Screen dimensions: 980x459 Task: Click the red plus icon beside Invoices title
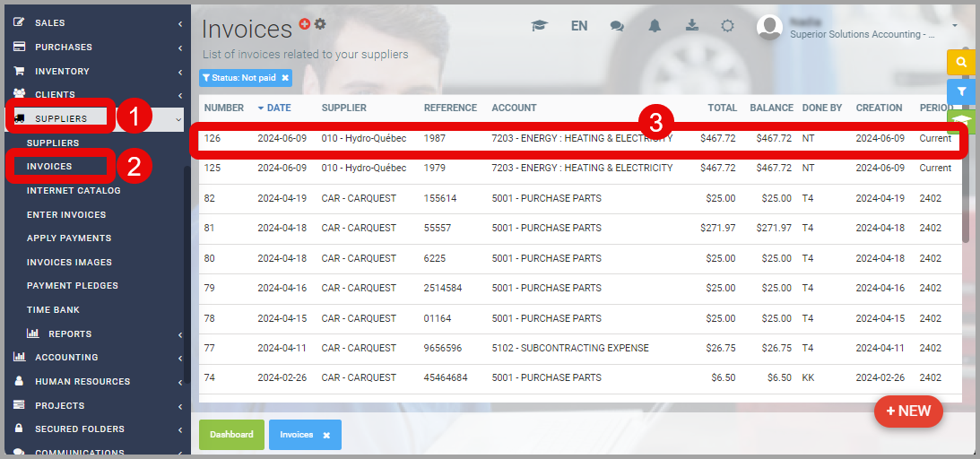[x=305, y=24]
